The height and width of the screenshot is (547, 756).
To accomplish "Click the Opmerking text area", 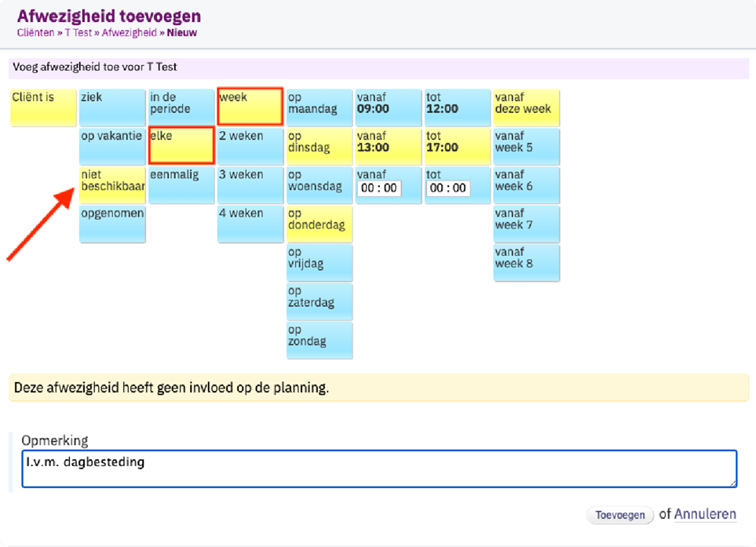I will point(379,469).
